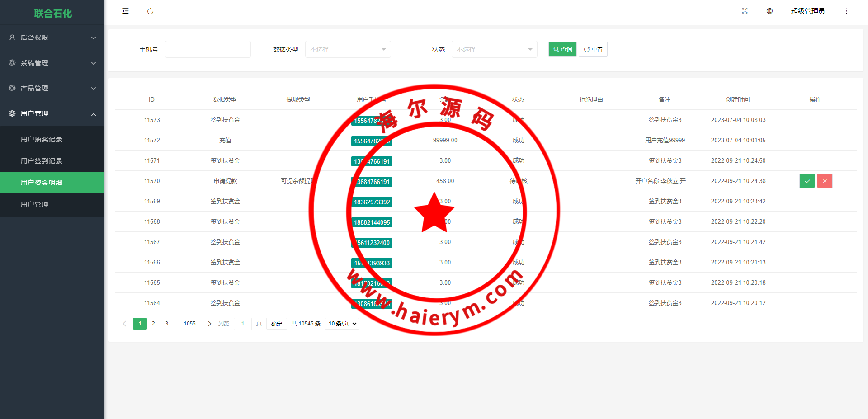
Task: Go to next page arrow in pagination
Action: pos(209,324)
